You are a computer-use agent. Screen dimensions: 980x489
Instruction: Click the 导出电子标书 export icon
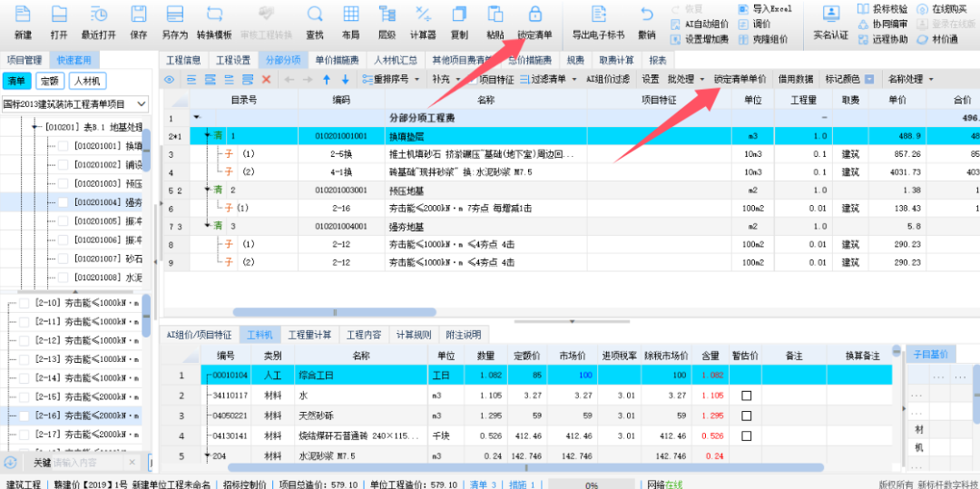coord(598,15)
